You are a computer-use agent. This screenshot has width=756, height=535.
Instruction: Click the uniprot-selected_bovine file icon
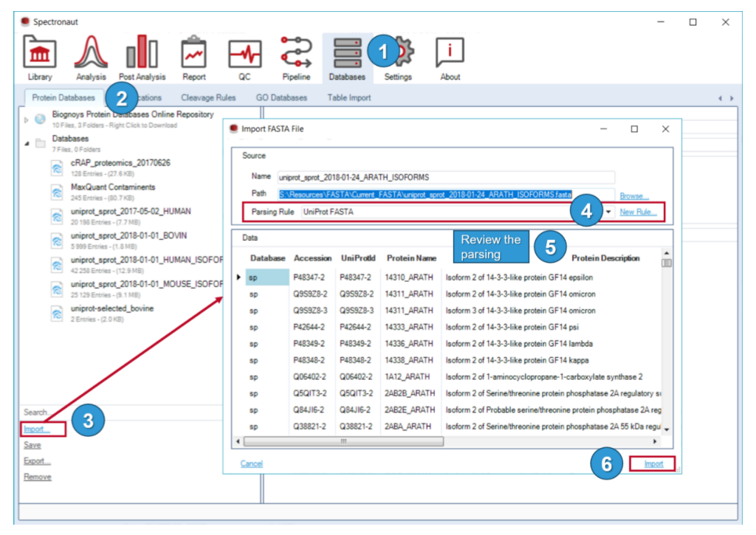[57, 314]
